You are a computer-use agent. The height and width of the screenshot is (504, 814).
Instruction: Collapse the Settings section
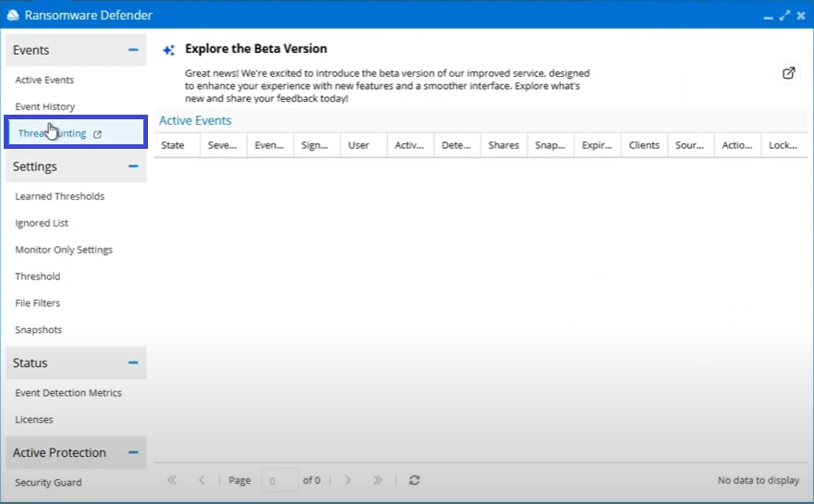[x=133, y=166]
